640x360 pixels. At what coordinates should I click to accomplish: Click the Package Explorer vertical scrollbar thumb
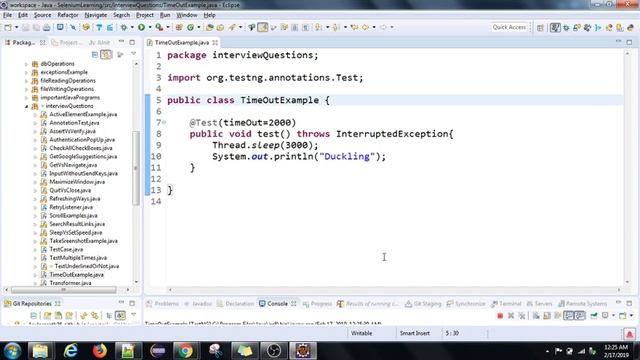pyautogui.click(x=136, y=168)
